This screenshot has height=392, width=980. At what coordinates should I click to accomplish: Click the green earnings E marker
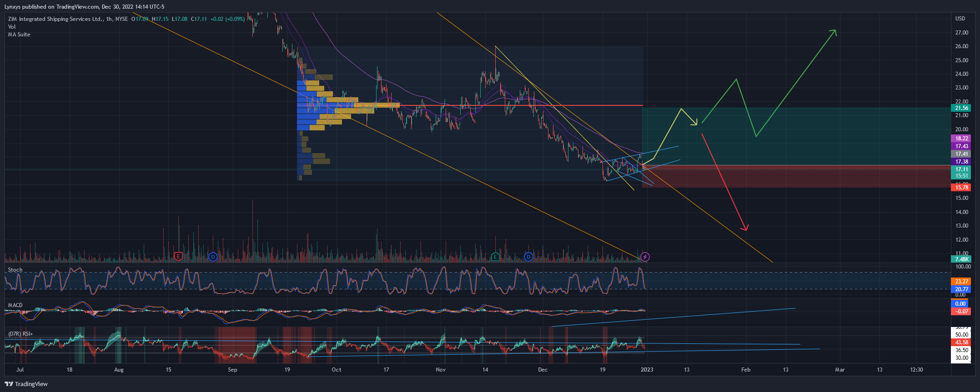point(495,257)
